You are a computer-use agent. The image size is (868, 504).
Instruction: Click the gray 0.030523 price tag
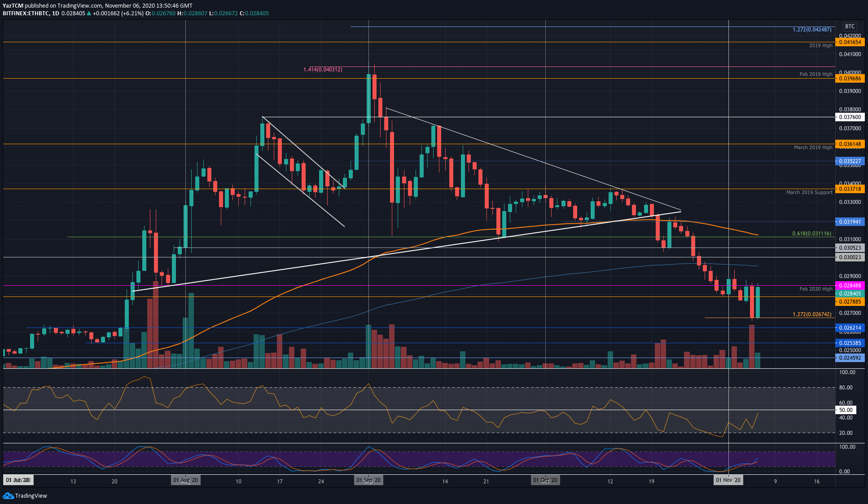pyautogui.click(x=850, y=248)
